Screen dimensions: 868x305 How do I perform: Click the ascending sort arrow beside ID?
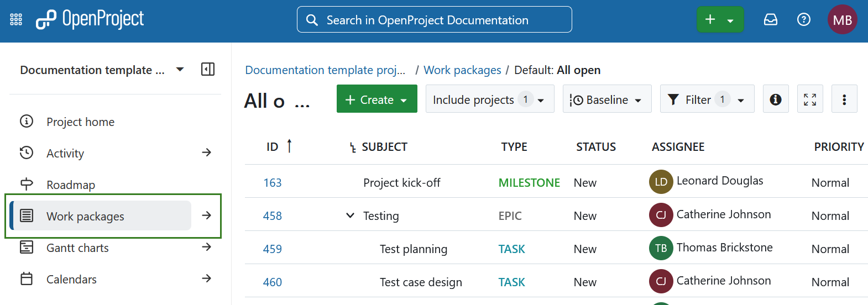pos(289,146)
